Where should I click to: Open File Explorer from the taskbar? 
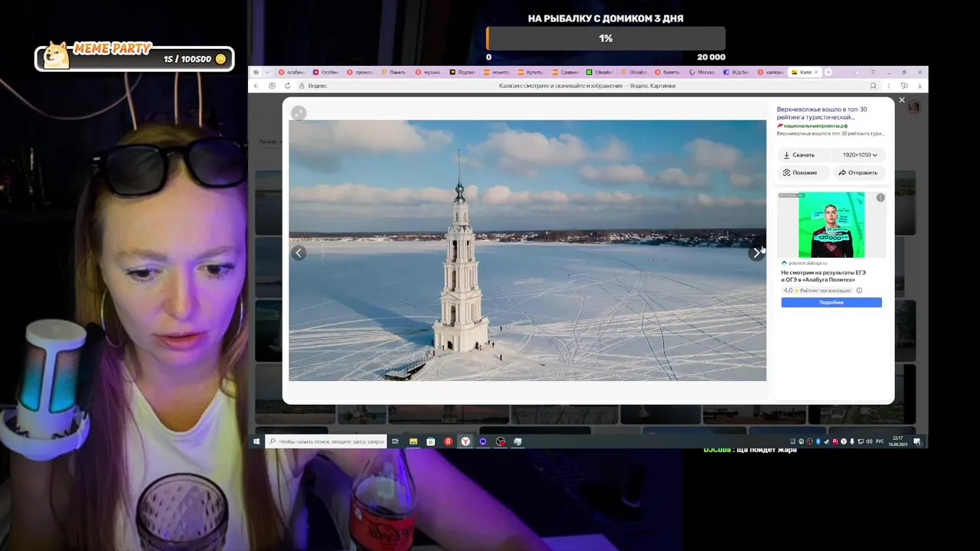[x=413, y=442]
